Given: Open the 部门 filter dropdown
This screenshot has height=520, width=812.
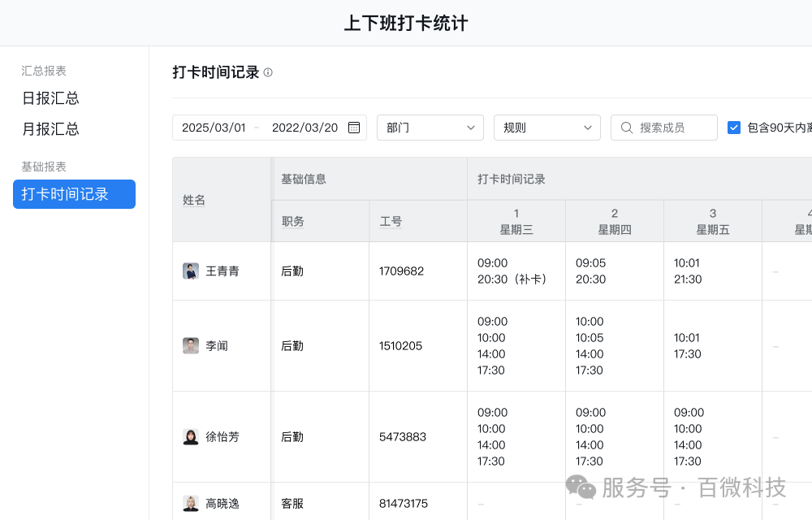Looking at the screenshot, I should coord(430,128).
